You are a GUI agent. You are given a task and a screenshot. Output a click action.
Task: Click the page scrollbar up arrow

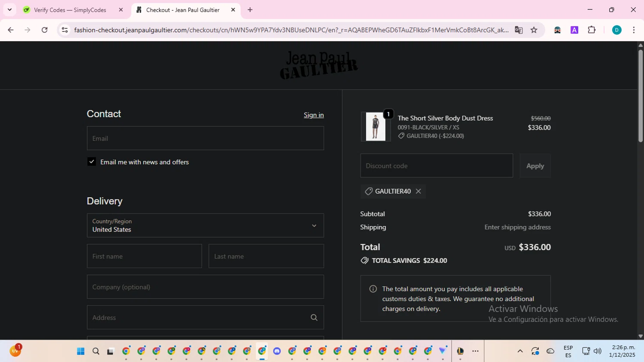coord(641,45)
